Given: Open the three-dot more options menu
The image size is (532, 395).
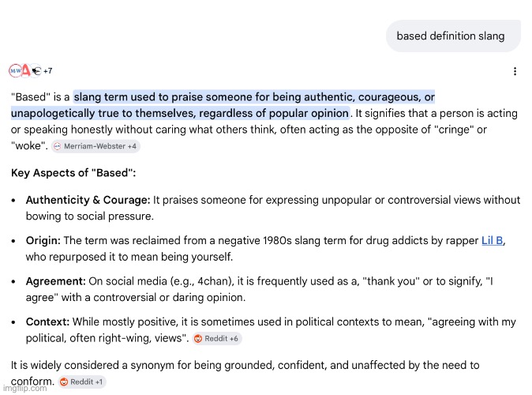Looking at the screenshot, I should [515, 71].
